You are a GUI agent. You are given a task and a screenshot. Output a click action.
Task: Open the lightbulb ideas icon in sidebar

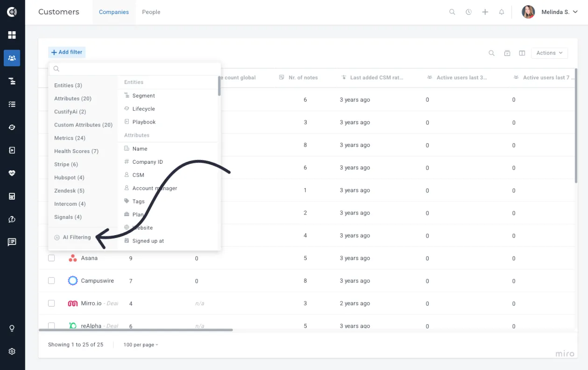[12, 328]
